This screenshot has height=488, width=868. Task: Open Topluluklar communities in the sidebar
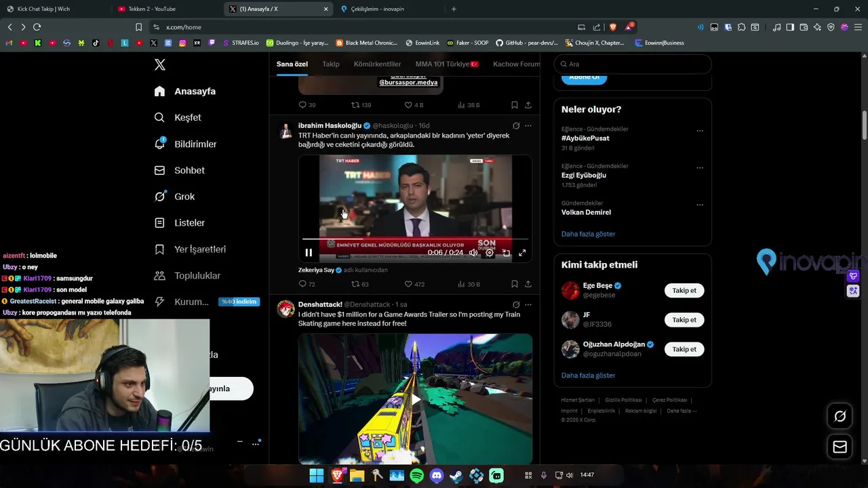click(187, 276)
